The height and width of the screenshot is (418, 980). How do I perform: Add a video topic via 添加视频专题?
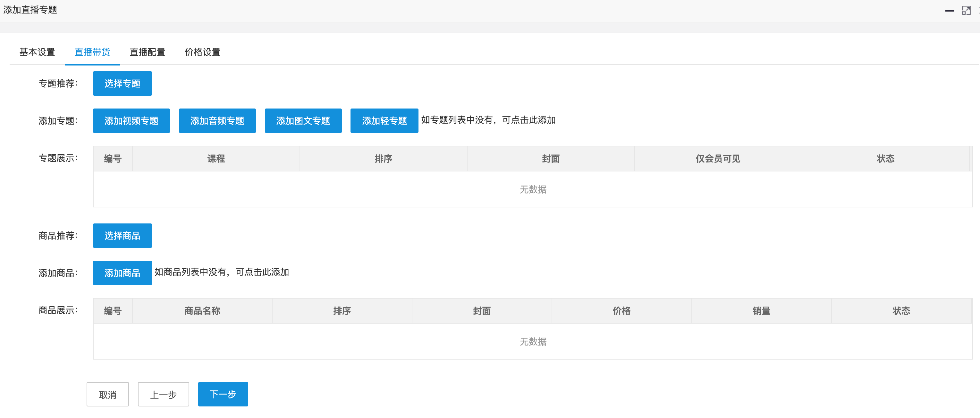tap(131, 121)
